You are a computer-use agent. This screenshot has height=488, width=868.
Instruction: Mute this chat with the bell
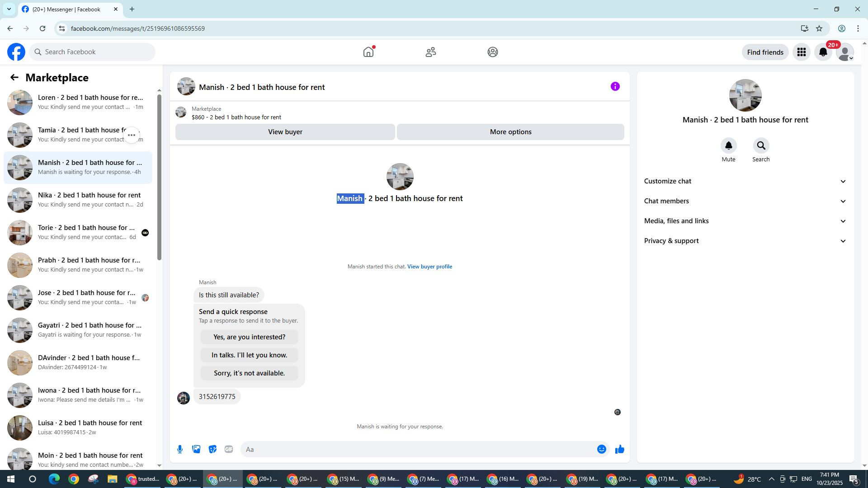(x=728, y=145)
